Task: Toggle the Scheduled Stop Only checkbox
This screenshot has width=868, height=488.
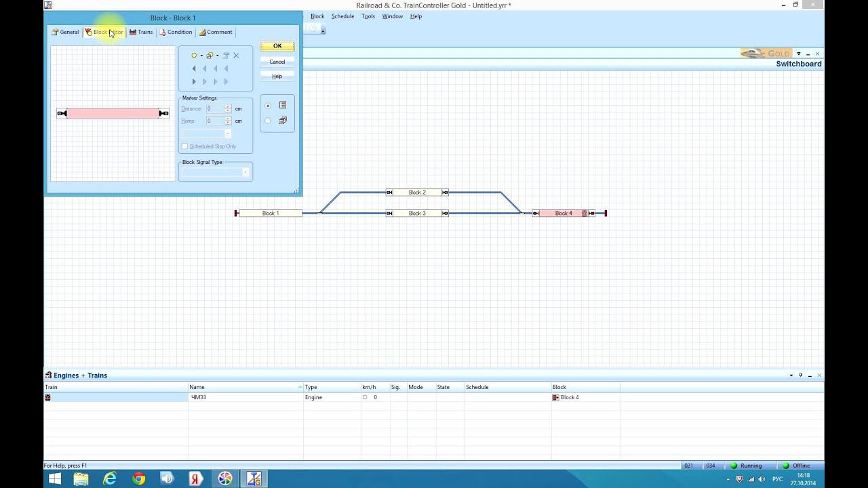Action: 184,146
